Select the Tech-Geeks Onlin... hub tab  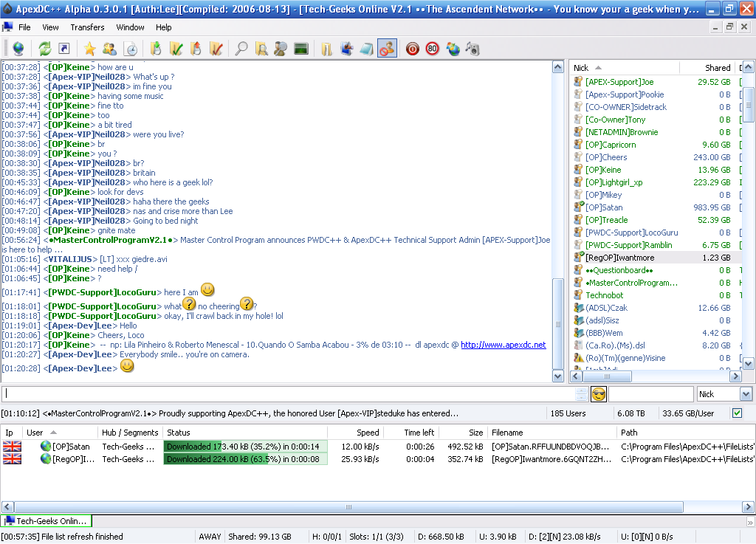(x=47, y=521)
